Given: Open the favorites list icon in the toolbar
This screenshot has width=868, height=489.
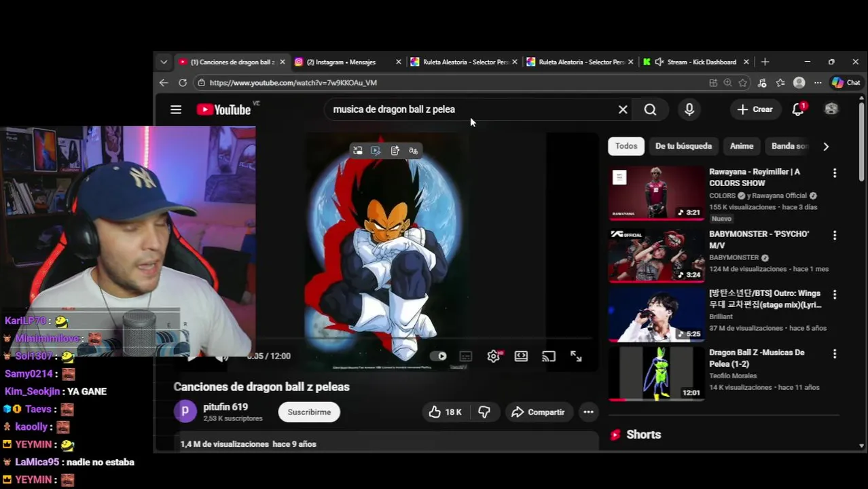Looking at the screenshot, I should pyautogui.click(x=780, y=83).
